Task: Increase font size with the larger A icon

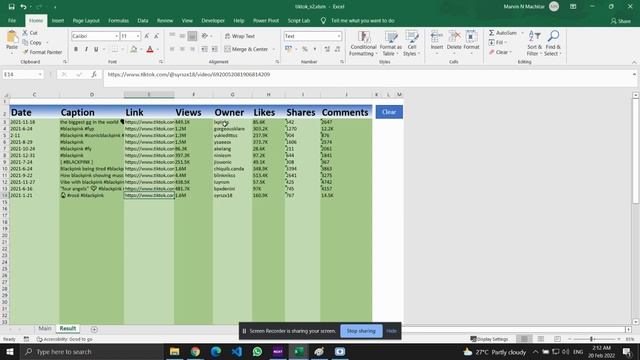Action: (147, 36)
